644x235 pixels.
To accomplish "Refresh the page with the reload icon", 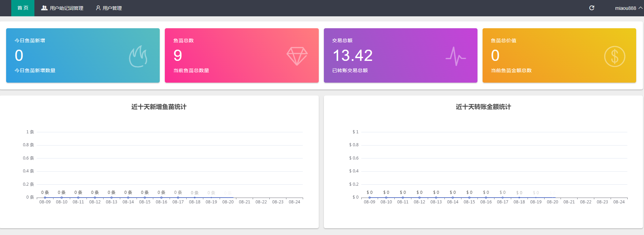I will pyautogui.click(x=592, y=8).
